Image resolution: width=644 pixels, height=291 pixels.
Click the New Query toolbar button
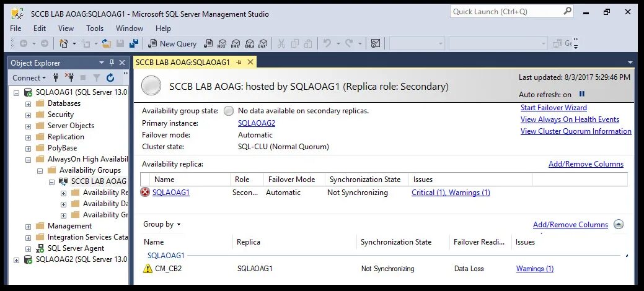coord(173,43)
